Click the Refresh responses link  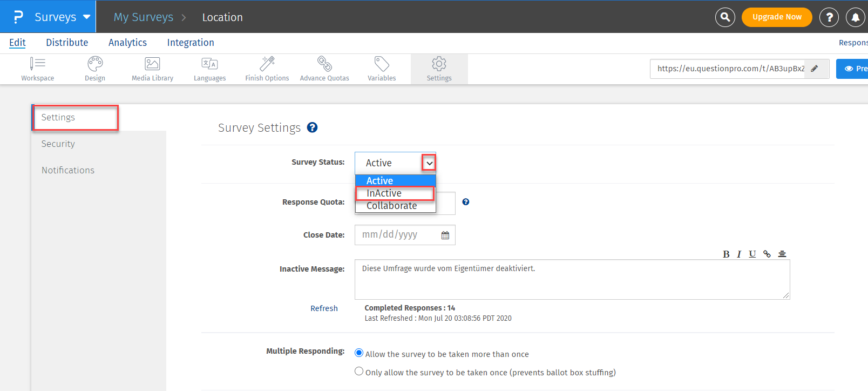point(324,308)
